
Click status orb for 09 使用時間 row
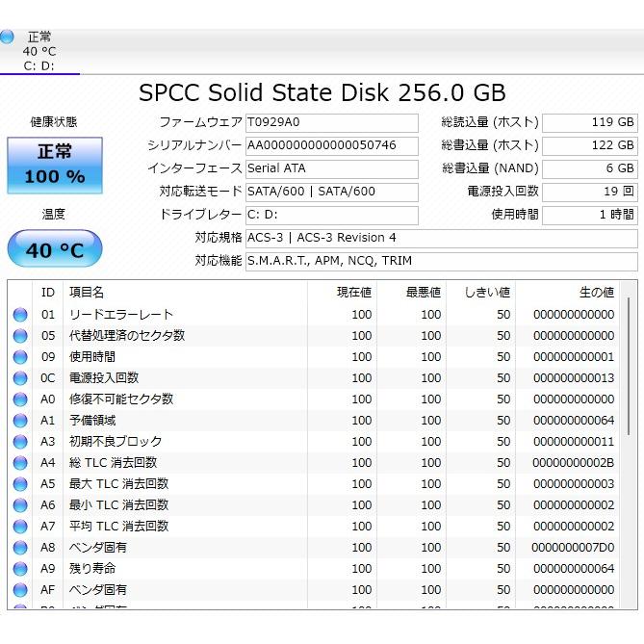[20, 357]
